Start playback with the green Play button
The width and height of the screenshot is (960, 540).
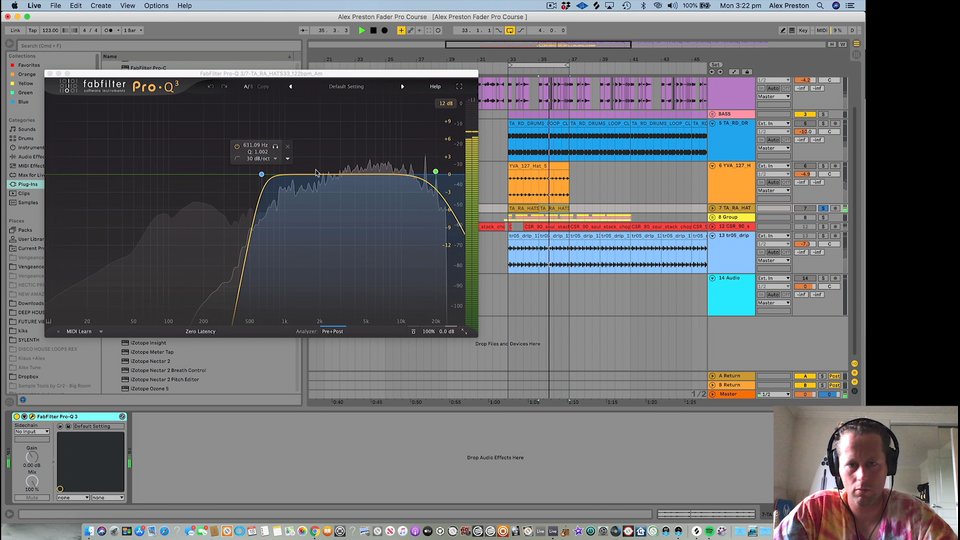[x=362, y=30]
